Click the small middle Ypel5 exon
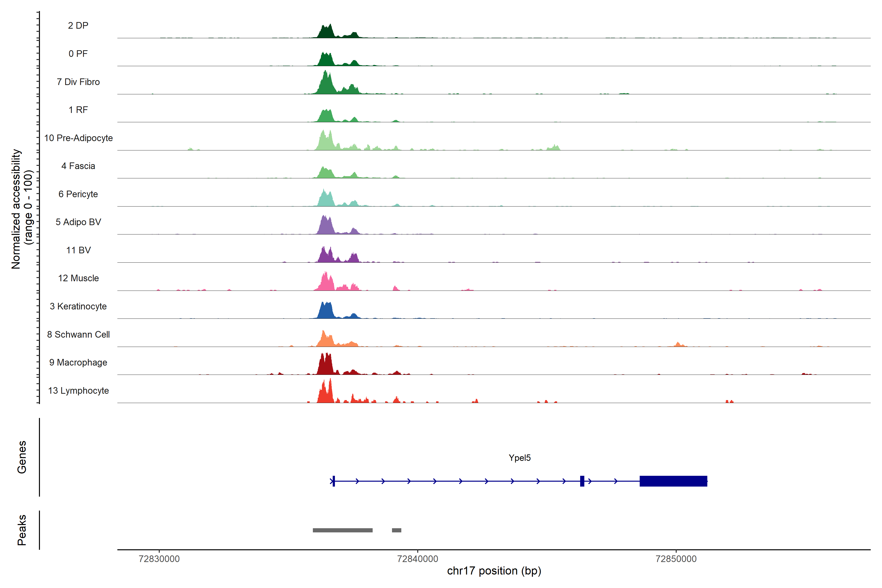 coord(582,481)
